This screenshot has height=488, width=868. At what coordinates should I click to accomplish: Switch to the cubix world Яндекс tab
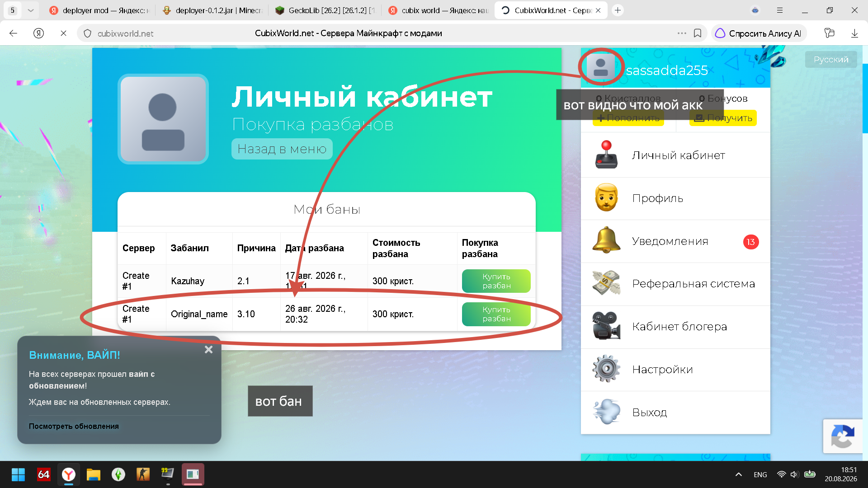point(439,10)
